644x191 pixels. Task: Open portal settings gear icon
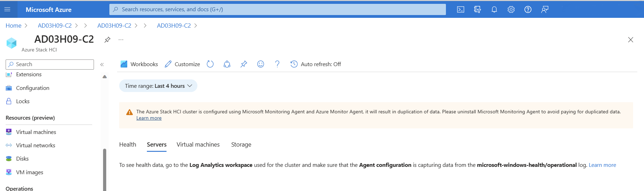[511, 9]
